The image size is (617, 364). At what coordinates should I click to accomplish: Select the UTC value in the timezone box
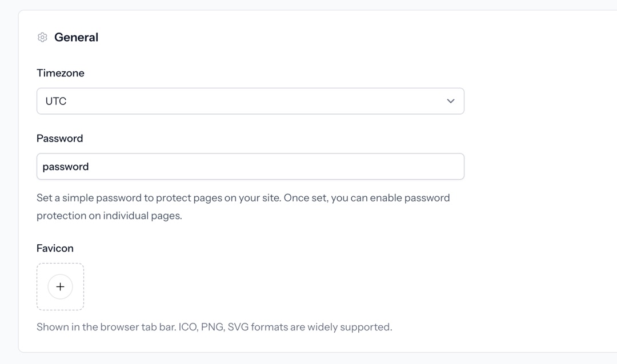pyautogui.click(x=55, y=101)
